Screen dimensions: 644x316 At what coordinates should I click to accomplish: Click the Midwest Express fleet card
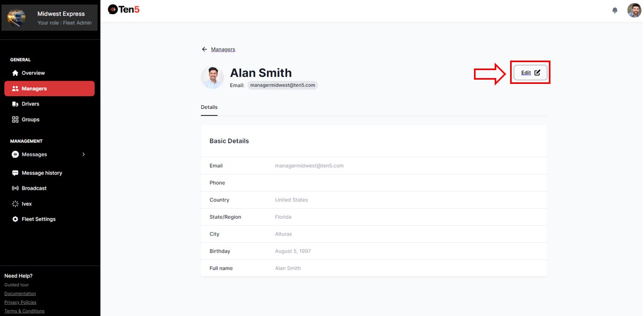(49, 18)
